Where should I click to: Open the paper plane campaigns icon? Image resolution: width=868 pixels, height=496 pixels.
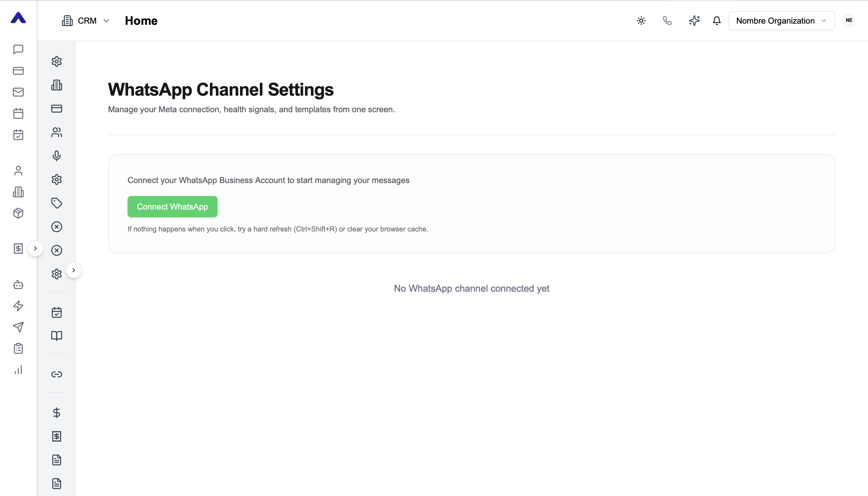click(18, 327)
